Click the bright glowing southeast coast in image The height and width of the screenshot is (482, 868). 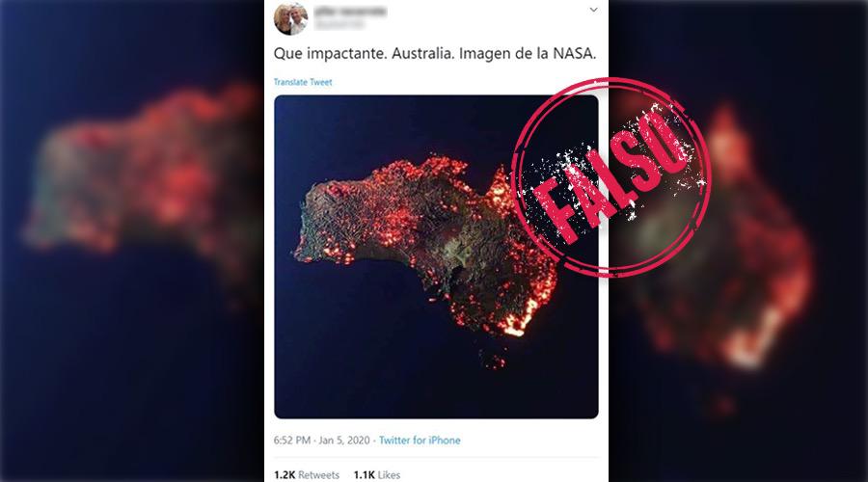tap(518, 322)
